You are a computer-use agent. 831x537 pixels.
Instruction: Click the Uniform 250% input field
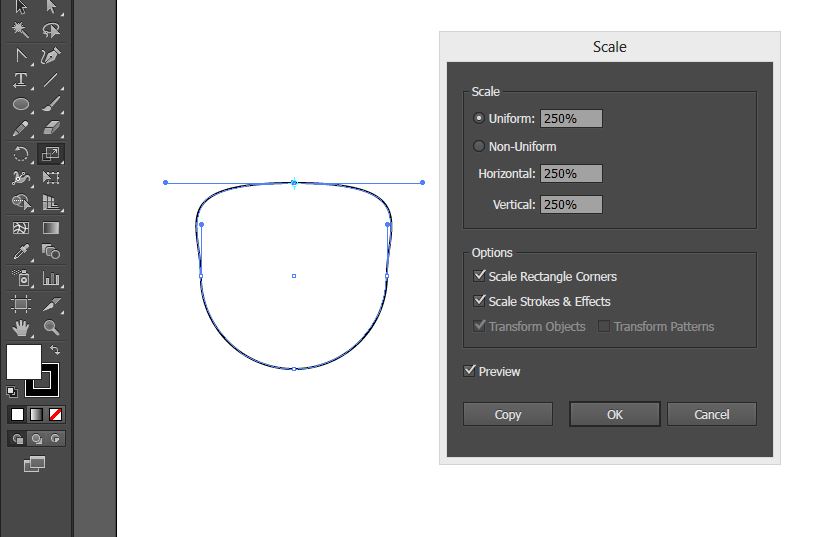[571, 119]
